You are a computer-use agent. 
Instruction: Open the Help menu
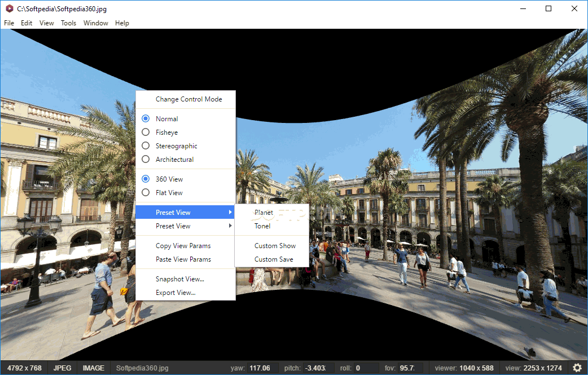coord(122,23)
